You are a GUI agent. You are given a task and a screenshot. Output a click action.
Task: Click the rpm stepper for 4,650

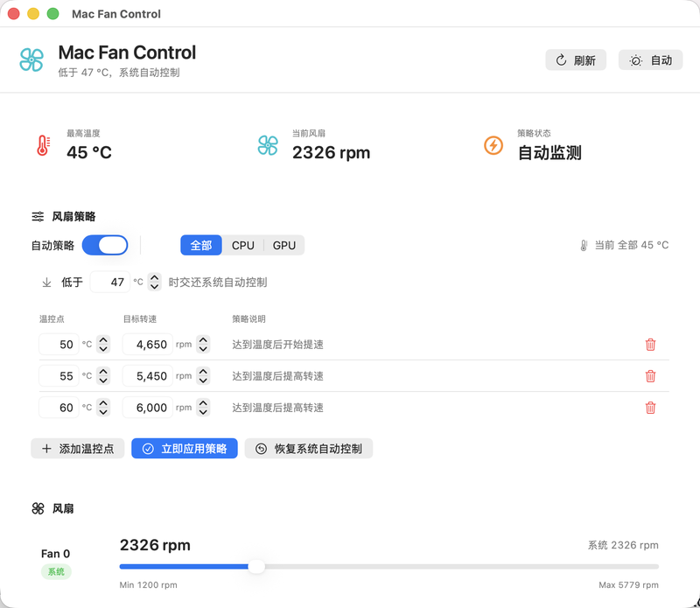click(x=204, y=344)
